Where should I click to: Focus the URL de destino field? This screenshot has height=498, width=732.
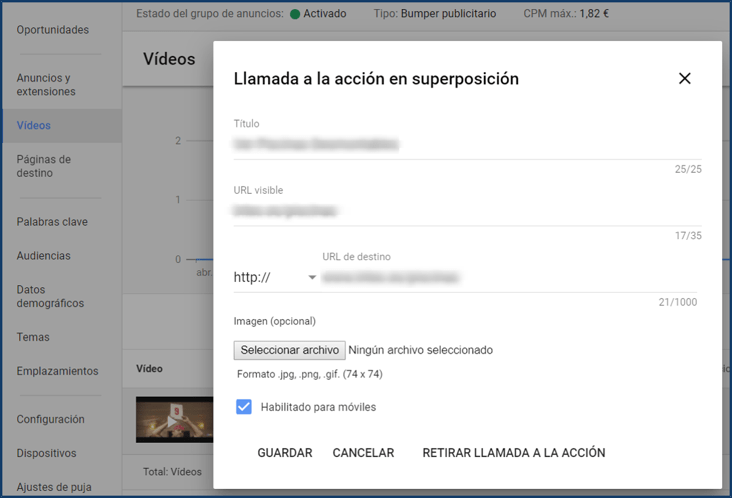(509, 278)
